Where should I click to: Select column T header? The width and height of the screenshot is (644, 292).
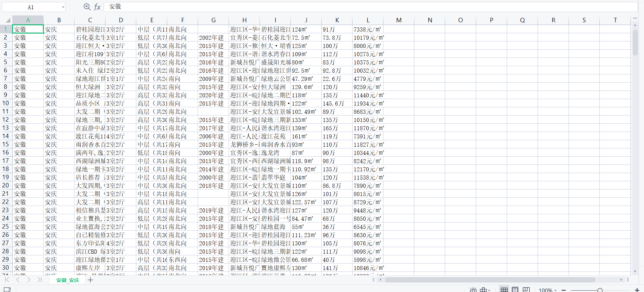point(615,20)
